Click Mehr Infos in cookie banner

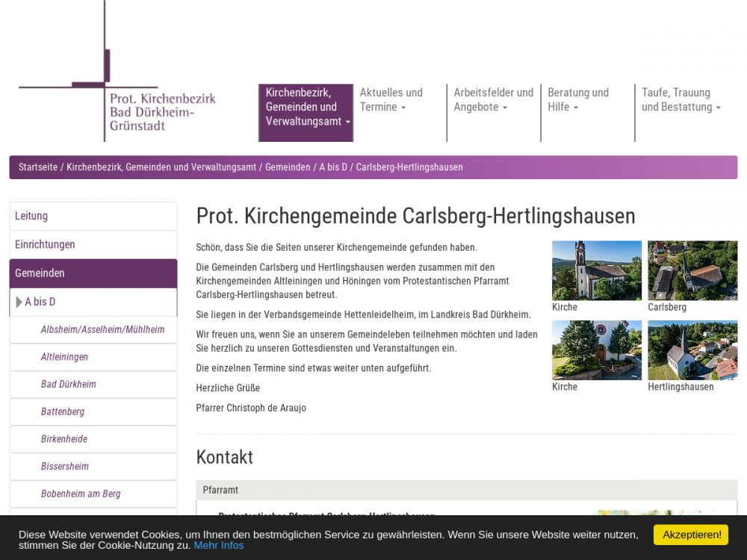[219, 545]
